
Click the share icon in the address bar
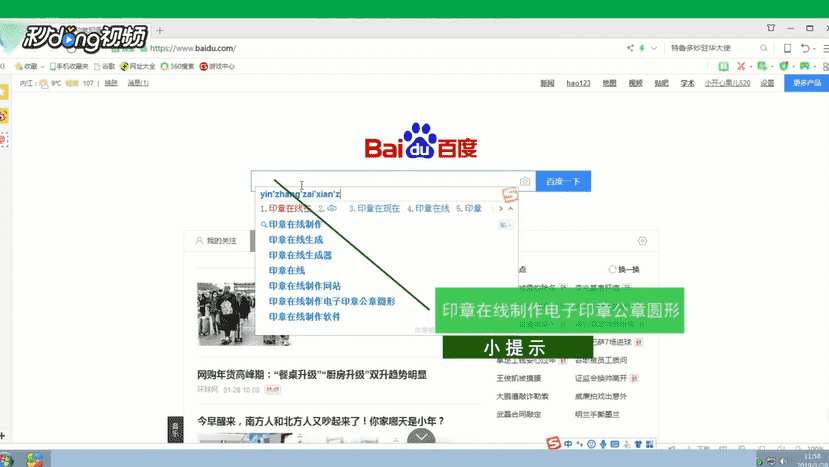(630, 48)
